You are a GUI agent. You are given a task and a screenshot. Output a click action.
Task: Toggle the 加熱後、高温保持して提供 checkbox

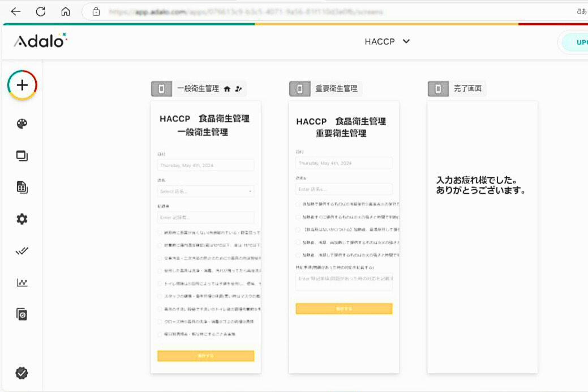[x=298, y=230]
